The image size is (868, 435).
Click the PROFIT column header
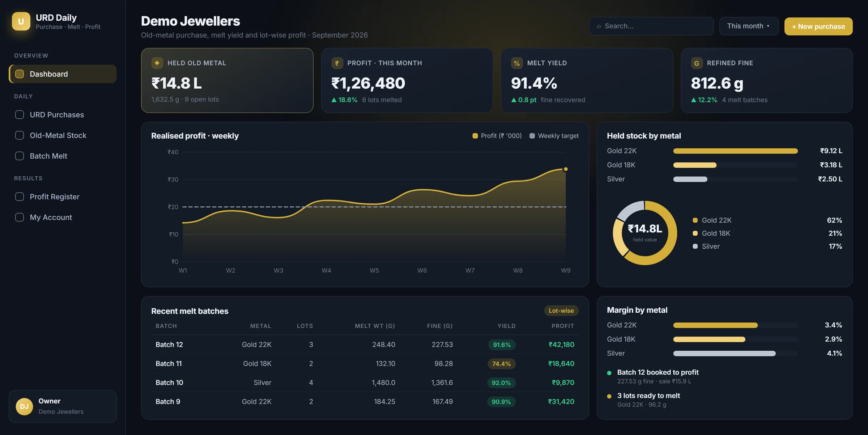[x=563, y=326]
